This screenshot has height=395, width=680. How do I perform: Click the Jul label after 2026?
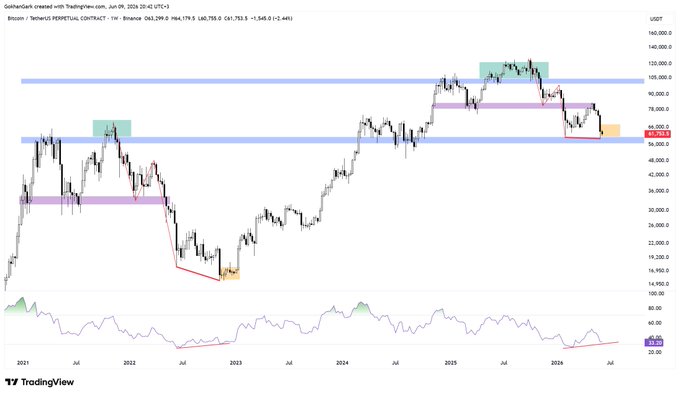[610, 362]
